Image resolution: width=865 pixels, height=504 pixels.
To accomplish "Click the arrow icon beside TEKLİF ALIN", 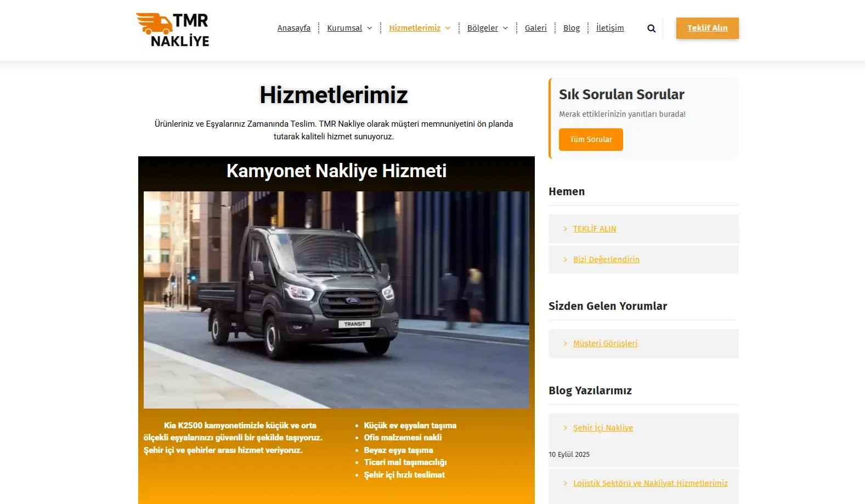I will 565,229.
